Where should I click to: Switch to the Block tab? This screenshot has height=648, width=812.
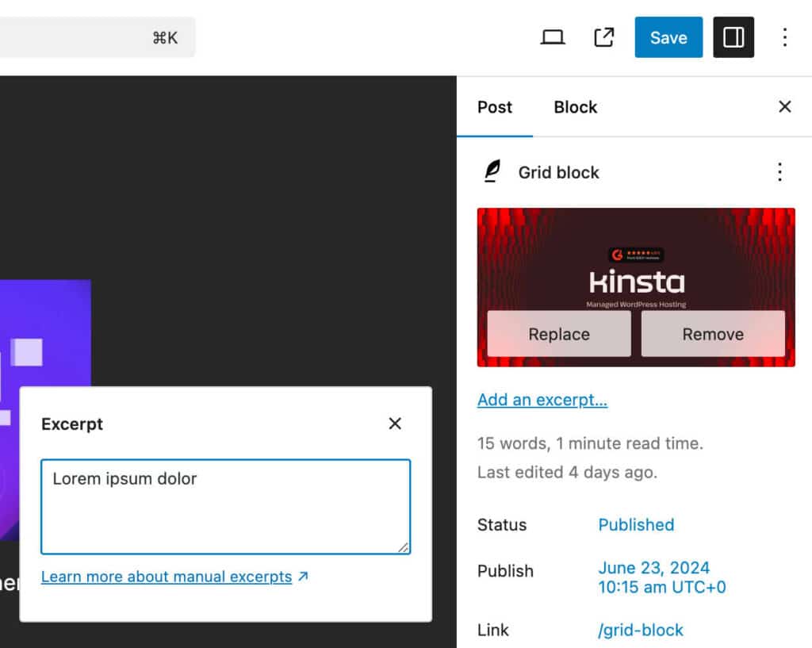575,107
